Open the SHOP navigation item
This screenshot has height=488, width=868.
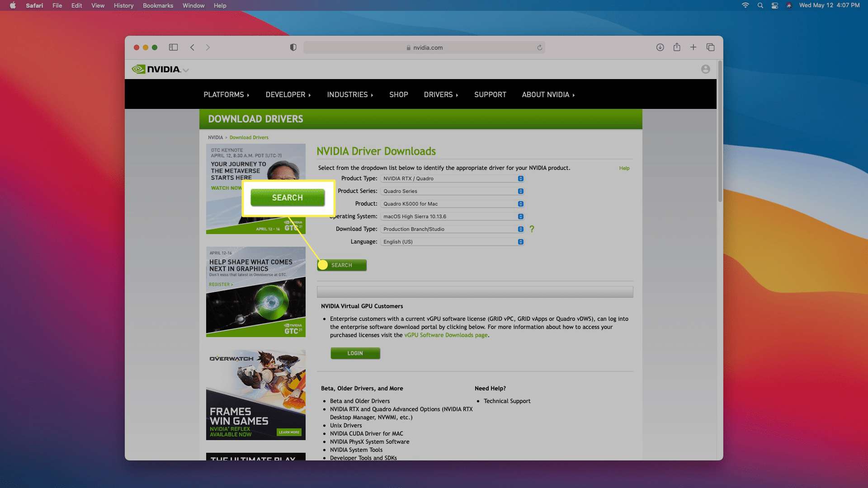399,95
